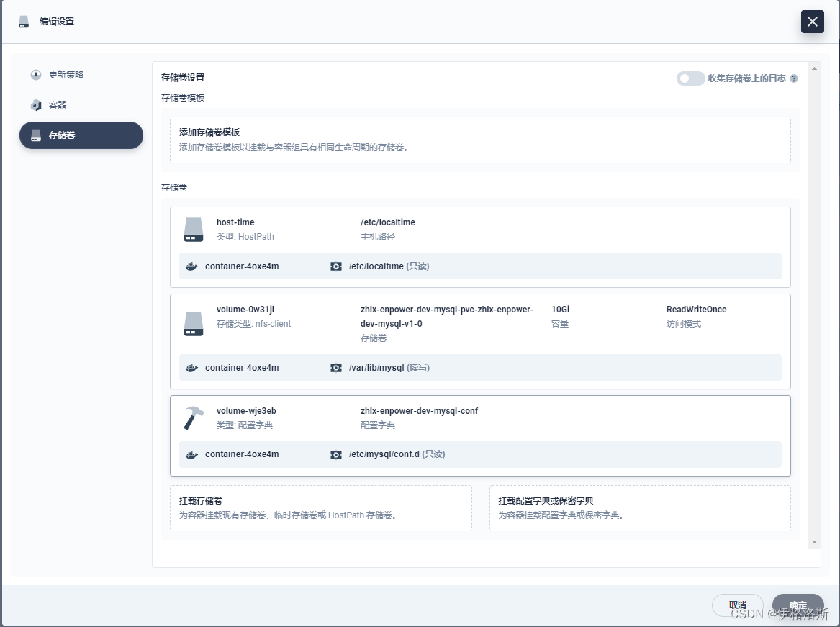The height and width of the screenshot is (627, 840).
Task: Click the mount gear icon beside /var/lib/mysql
Action: tap(335, 368)
